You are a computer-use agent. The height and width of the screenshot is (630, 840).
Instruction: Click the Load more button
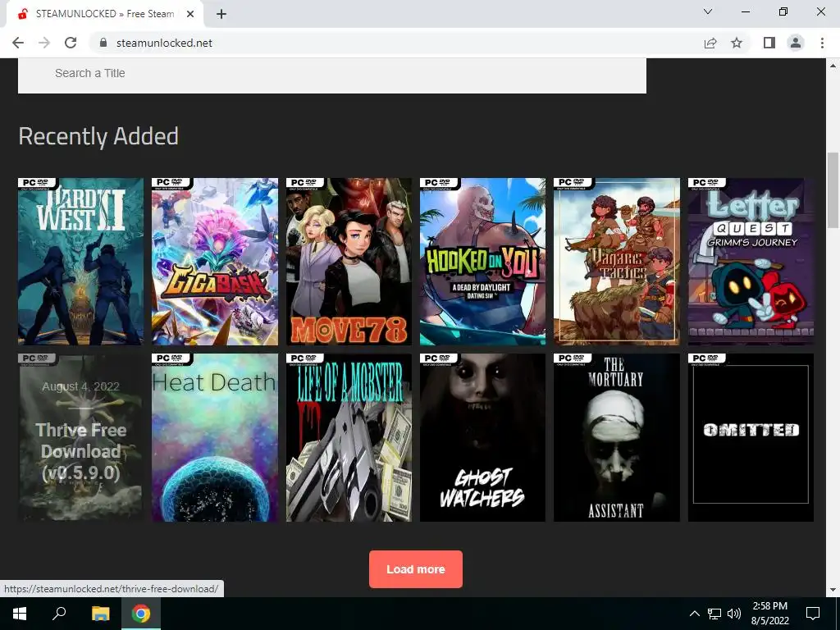coord(416,569)
